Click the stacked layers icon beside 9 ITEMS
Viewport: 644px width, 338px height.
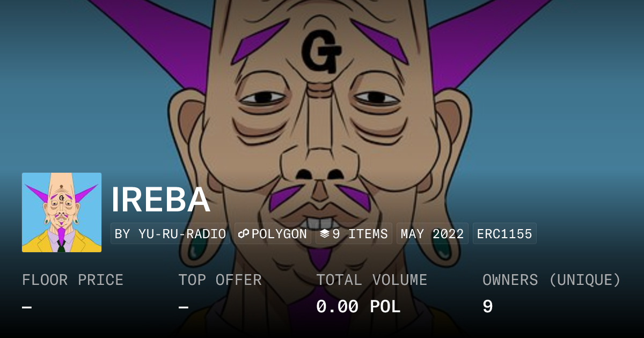click(x=324, y=234)
